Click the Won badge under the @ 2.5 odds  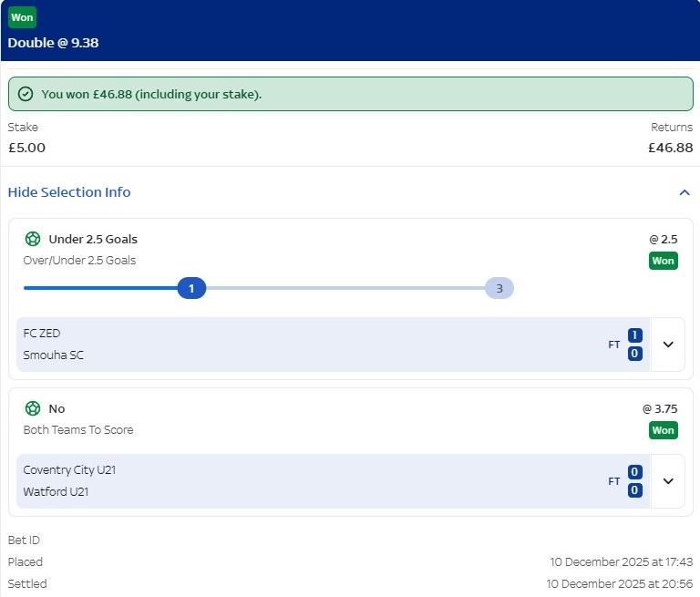pyautogui.click(x=663, y=261)
